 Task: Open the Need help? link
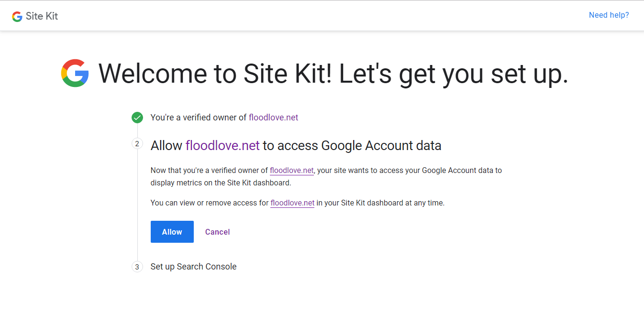(609, 15)
